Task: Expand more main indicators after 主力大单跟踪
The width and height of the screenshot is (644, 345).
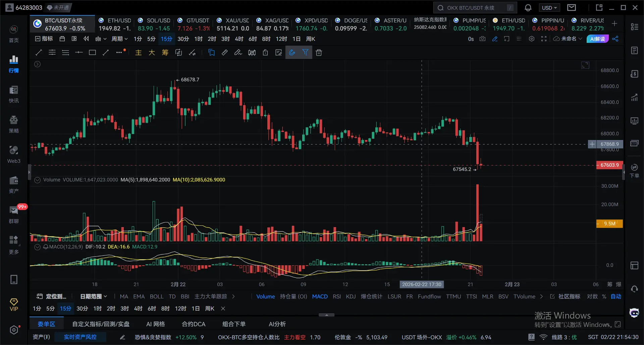Action: click(233, 296)
